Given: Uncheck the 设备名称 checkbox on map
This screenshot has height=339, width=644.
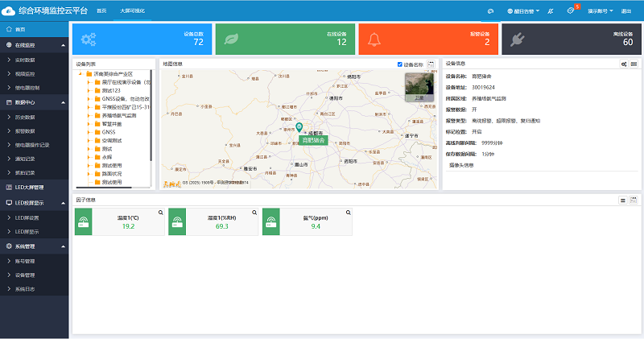Looking at the screenshot, I should tap(400, 64).
